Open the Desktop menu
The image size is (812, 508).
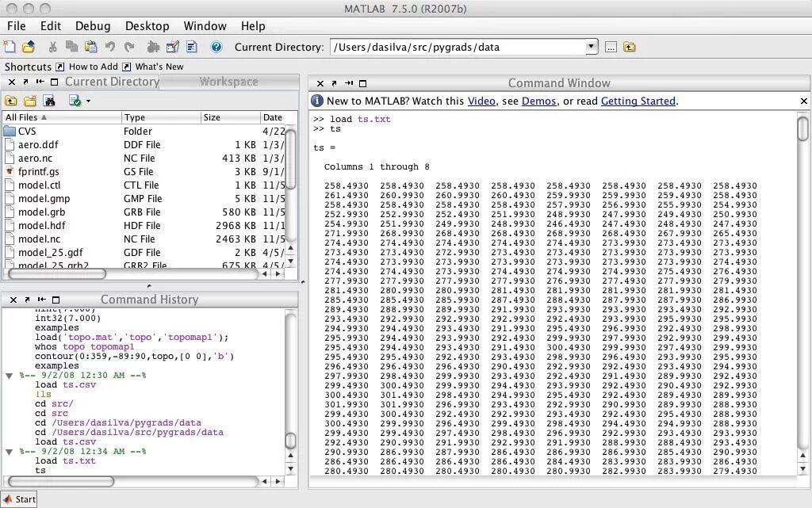point(147,26)
